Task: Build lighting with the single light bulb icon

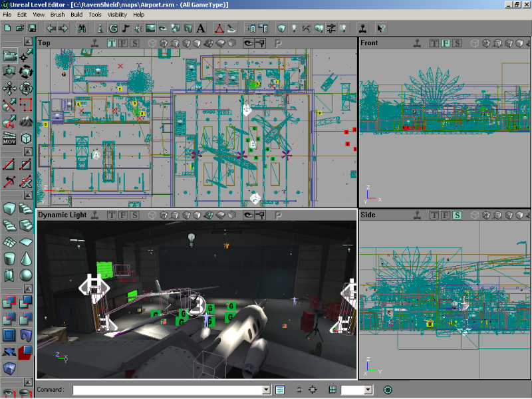Action: 294,29
